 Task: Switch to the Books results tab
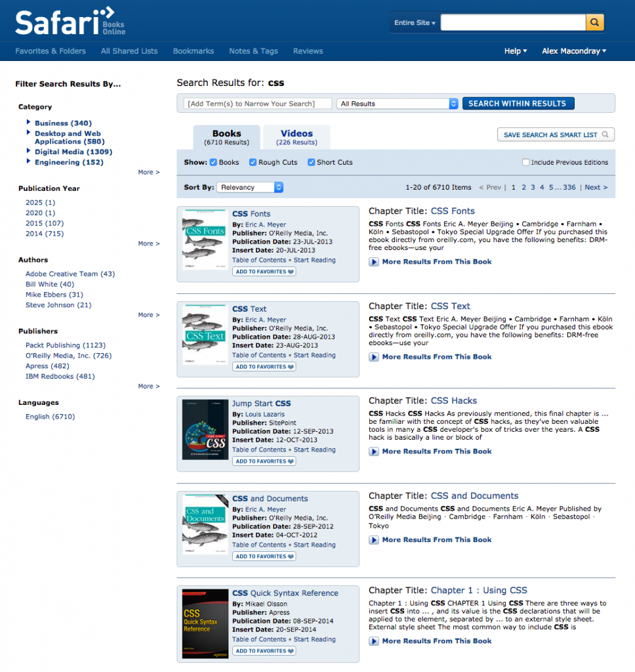pos(227,137)
